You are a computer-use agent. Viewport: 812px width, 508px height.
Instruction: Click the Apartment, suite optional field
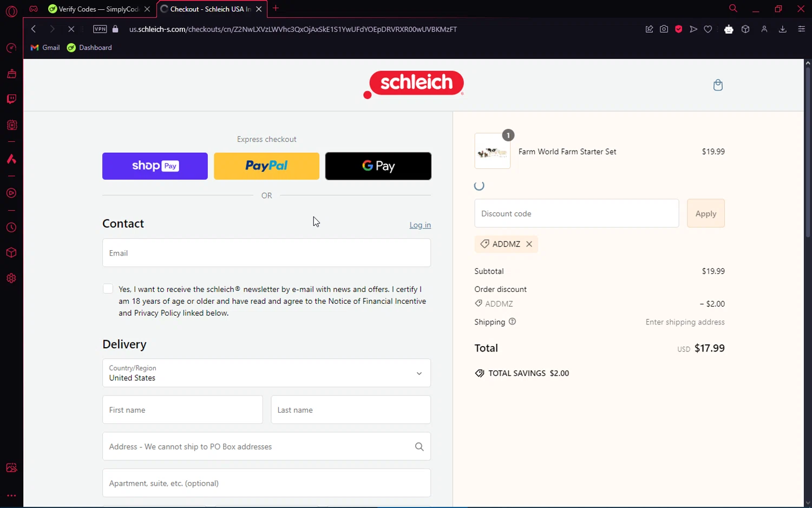click(x=266, y=483)
